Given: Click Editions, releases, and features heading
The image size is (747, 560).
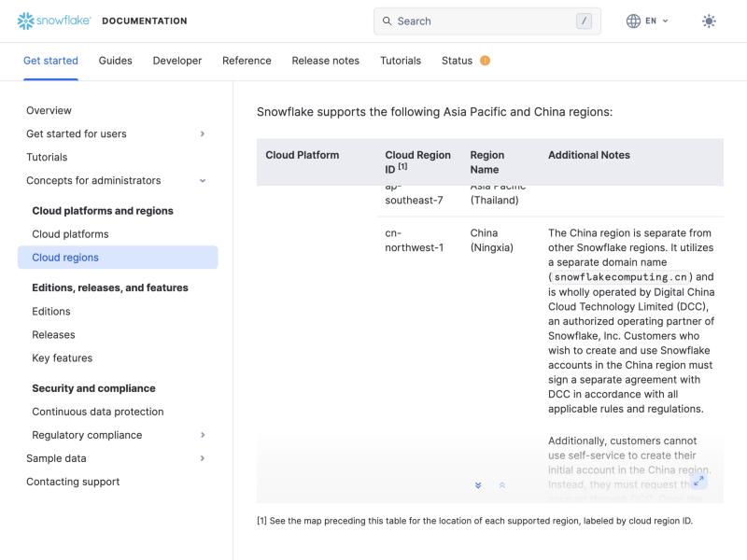Looking at the screenshot, I should 110,287.
